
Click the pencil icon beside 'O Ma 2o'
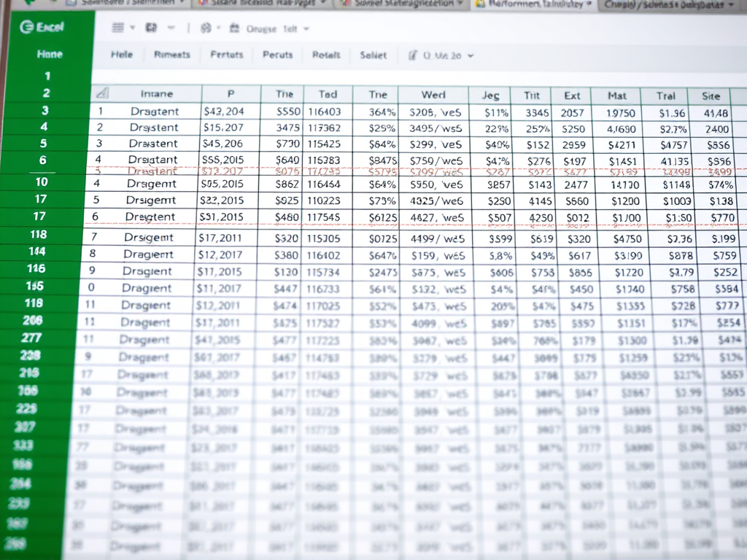coord(413,55)
